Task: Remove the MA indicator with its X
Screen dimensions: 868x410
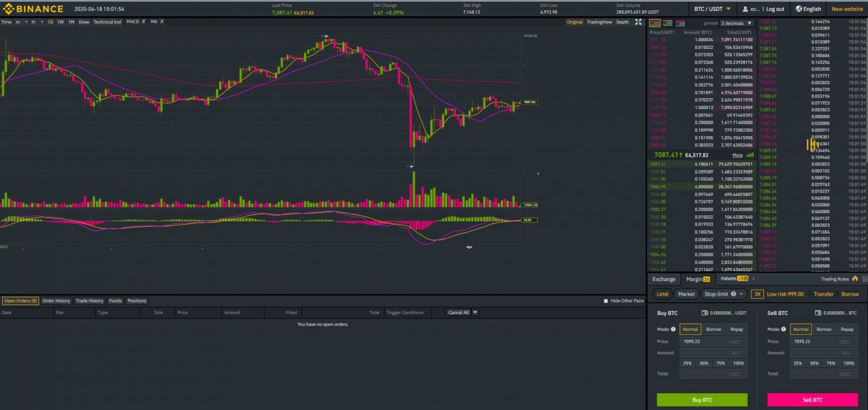Action: point(162,22)
